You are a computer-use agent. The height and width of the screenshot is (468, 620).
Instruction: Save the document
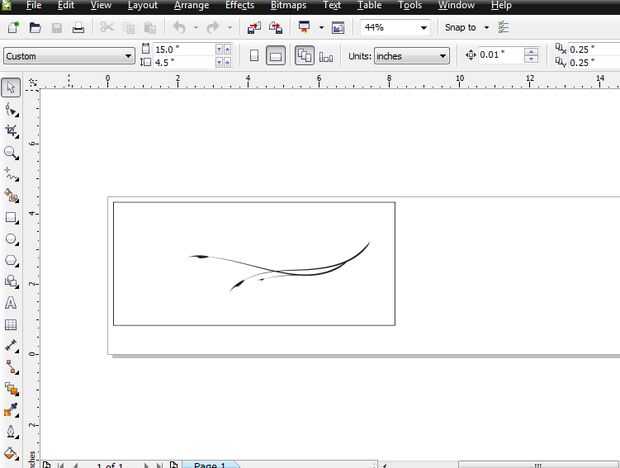[x=57, y=27]
